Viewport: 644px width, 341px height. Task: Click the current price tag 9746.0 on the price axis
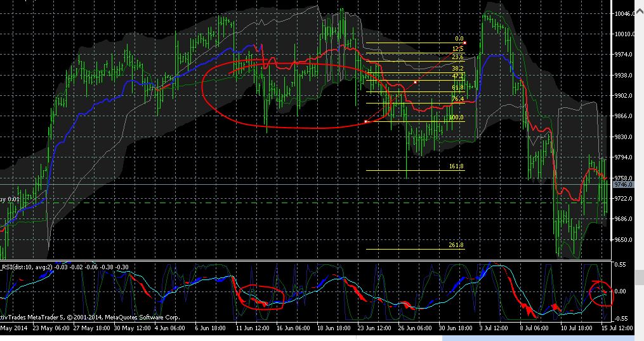[624, 185]
